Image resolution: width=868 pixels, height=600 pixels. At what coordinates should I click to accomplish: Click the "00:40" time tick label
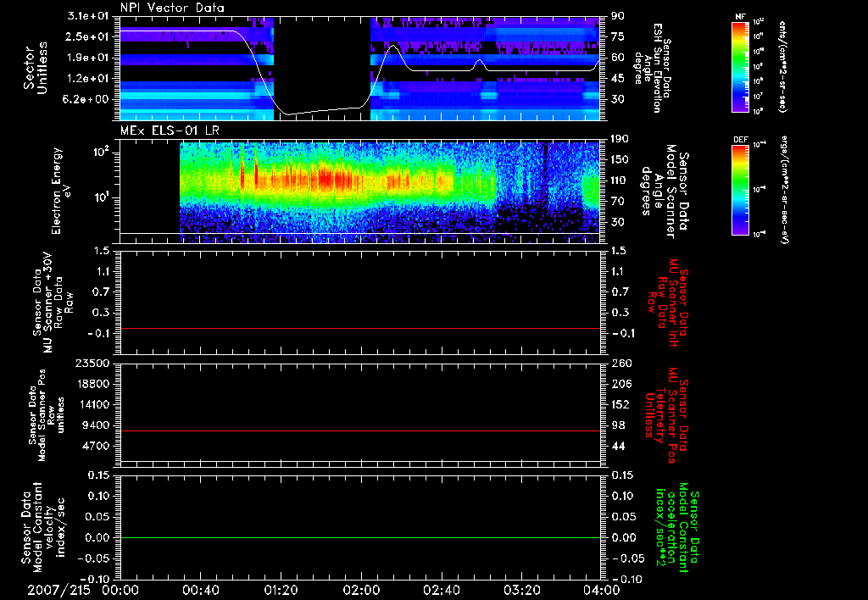[200, 590]
